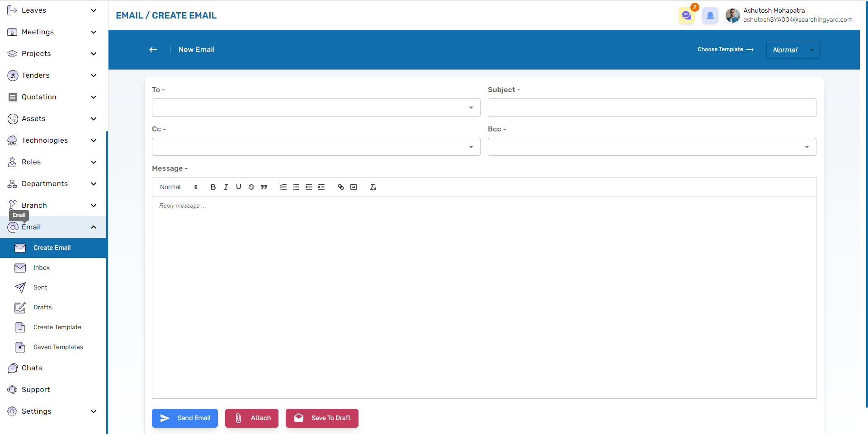Click the Attach button

click(x=252, y=418)
